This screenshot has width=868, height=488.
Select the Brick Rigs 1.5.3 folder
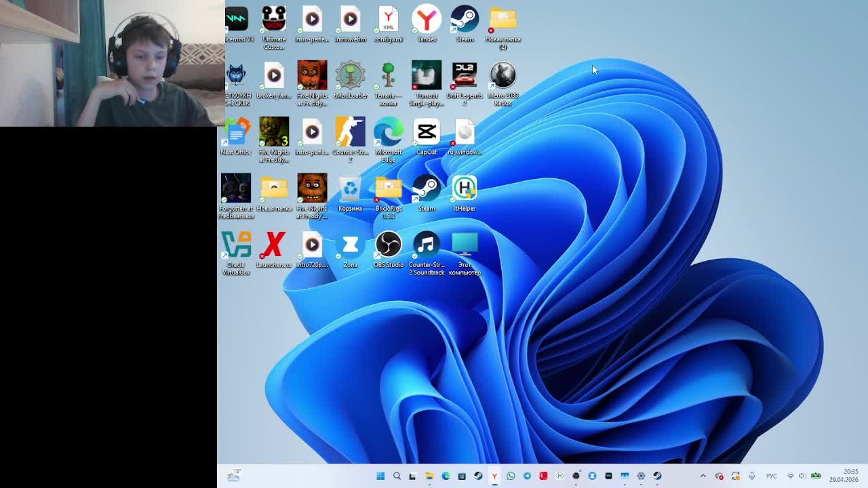[x=388, y=197]
